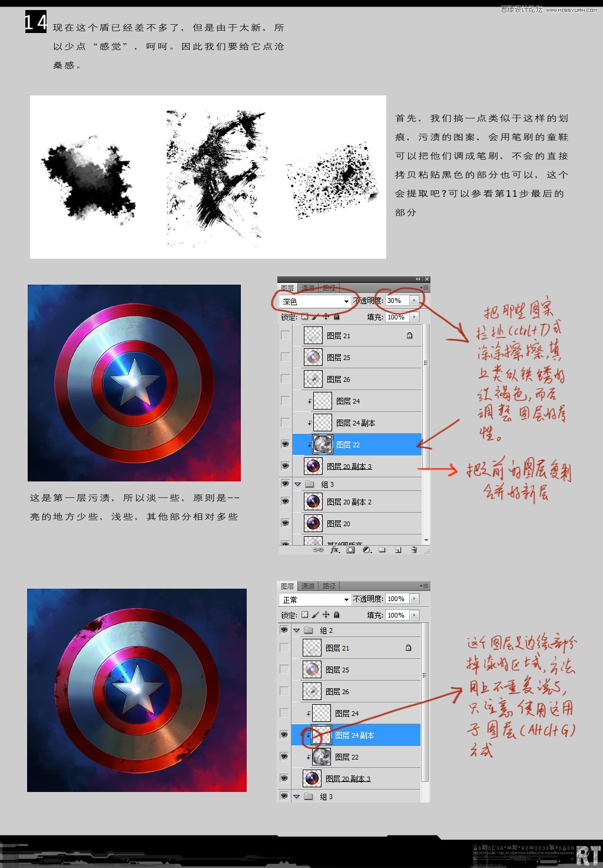Show 图层 21 in the 深色 panel
Viewport: 603px width, 868px height.
coord(285,335)
